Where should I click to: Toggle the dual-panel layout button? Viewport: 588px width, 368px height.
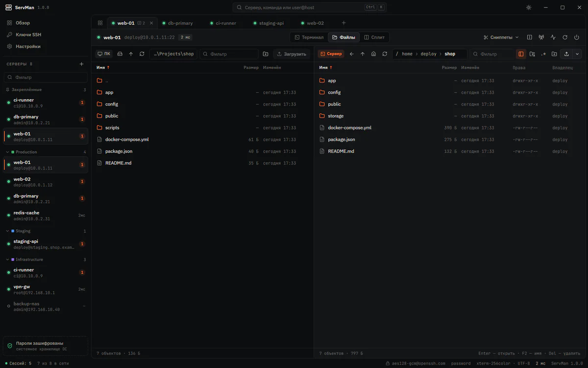point(521,54)
